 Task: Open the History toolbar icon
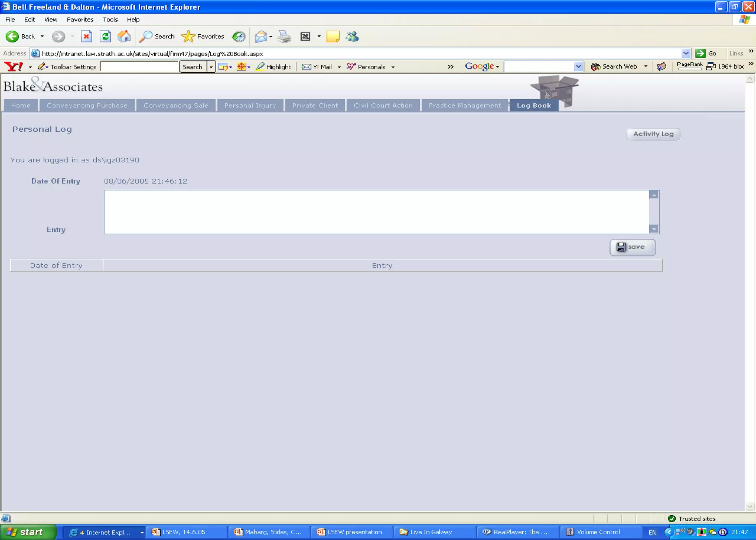coord(238,36)
